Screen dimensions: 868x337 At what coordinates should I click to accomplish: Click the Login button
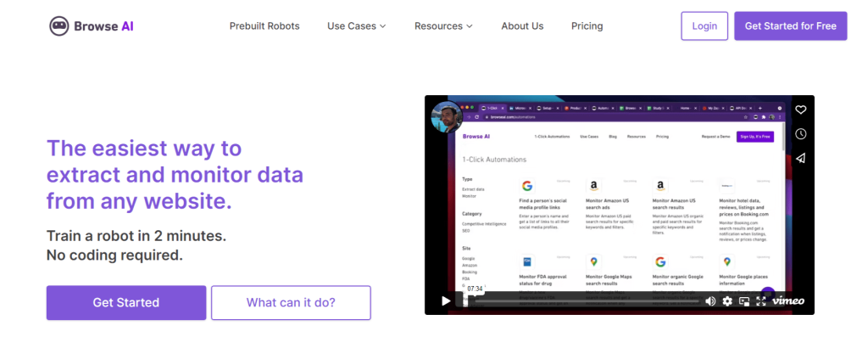click(704, 26)
